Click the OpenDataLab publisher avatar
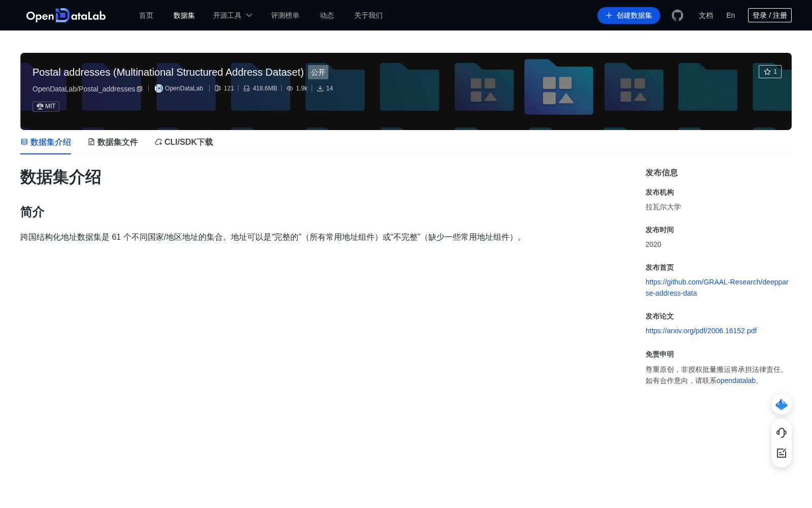The width and height of the screenshot is (812, 508). coord(159,88)
